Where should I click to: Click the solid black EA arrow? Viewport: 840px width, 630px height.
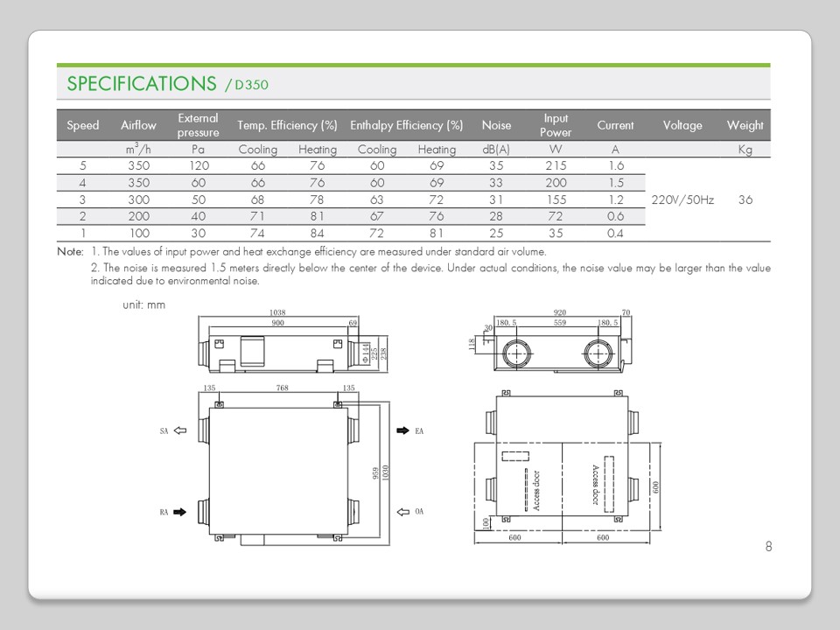tap(402, 430)
